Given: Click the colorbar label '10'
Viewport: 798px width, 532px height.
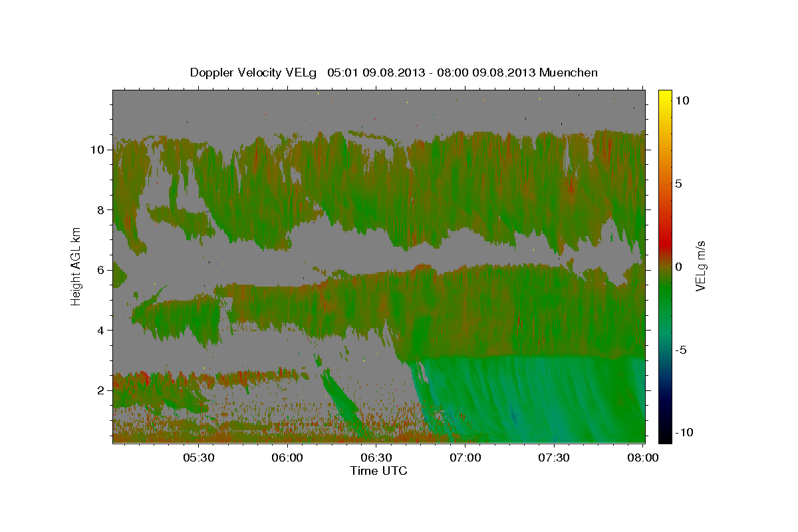Looking at the screenshot, I should 682,100.
